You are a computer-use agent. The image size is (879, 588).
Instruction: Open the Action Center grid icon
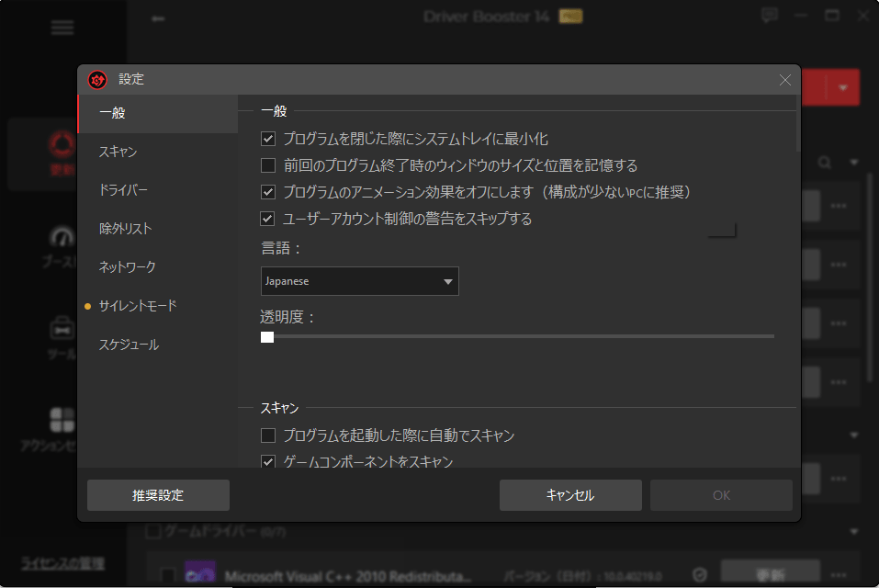coord(62,420)
